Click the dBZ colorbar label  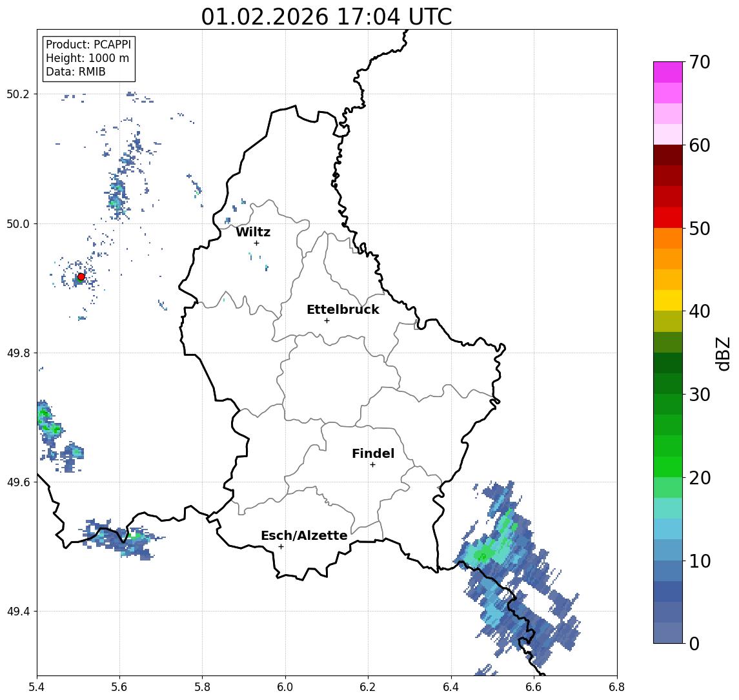722,353
